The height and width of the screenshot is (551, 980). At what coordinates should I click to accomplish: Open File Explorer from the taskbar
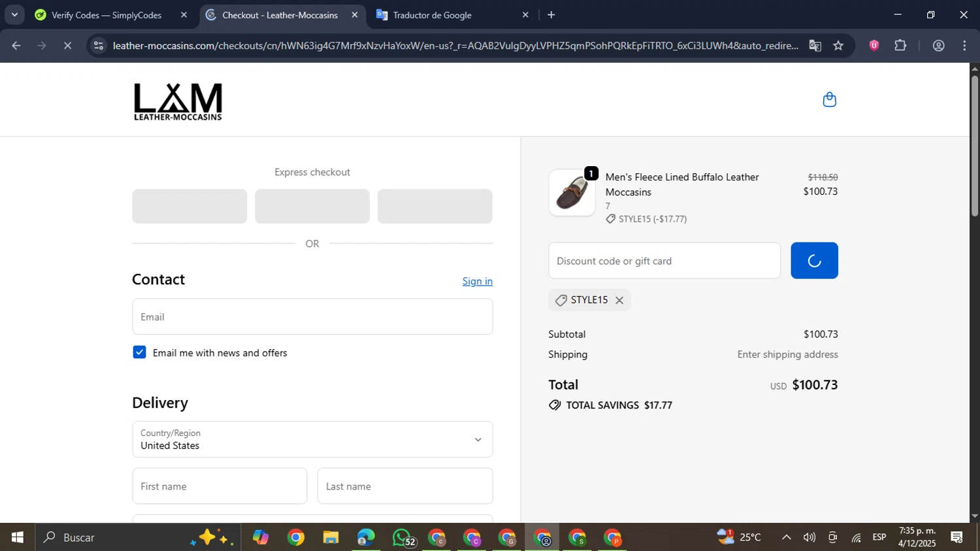coord(331,537)
